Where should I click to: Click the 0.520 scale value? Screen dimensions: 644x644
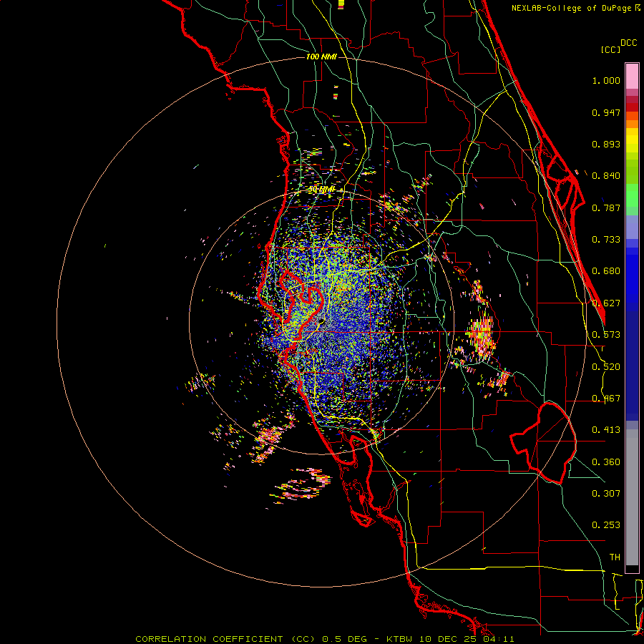tap(606, 367)
